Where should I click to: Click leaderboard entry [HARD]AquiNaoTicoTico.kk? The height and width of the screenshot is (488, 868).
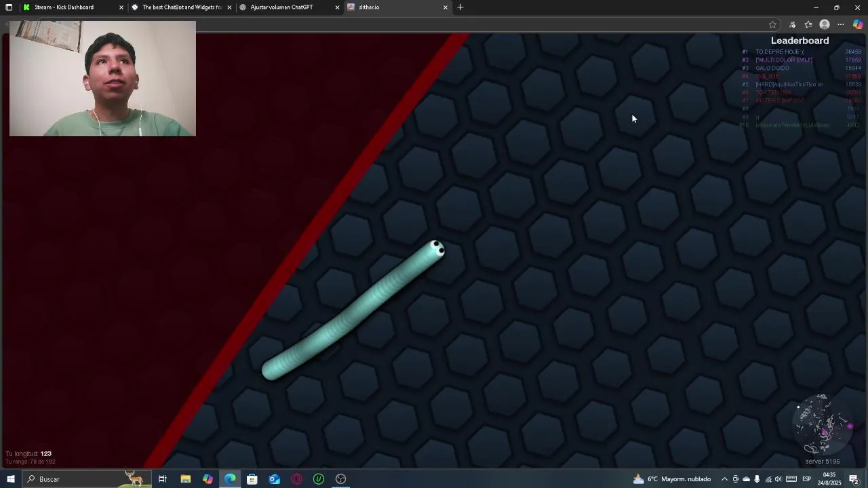click(789, 84)
